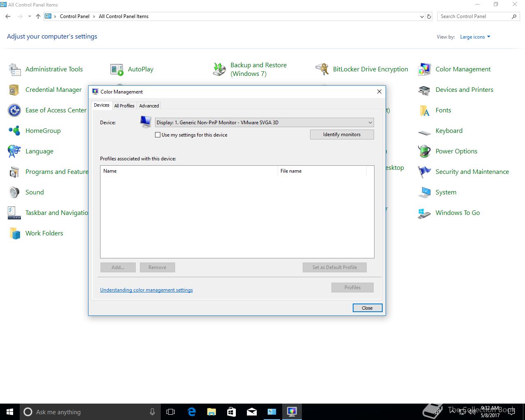The height and width of the screenshot is (420, 525).
Task: Click the Remove button
Action: coord(157,267)
